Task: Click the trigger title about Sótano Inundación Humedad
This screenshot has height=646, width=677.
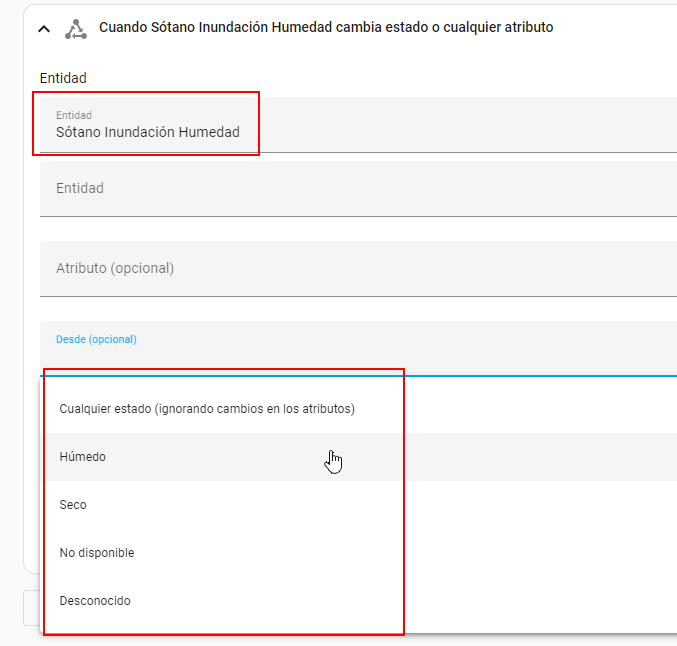Action: [x=325, y=28]
